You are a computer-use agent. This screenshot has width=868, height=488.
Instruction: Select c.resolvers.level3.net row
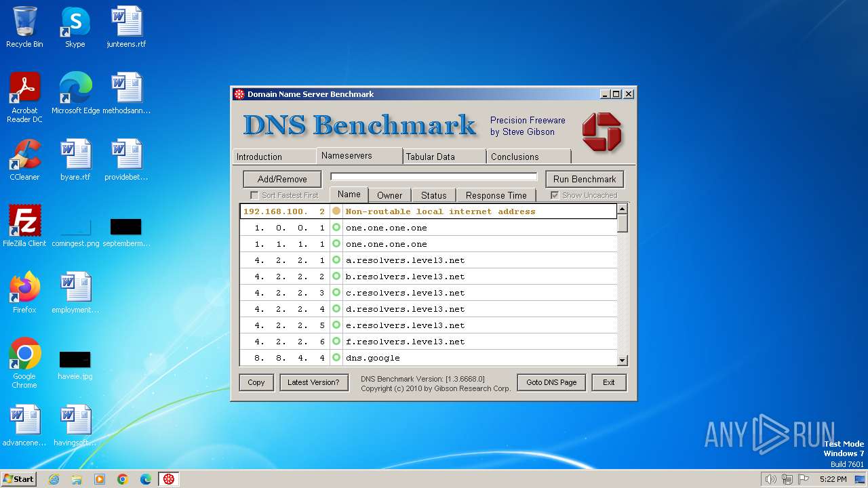point(429,293)
